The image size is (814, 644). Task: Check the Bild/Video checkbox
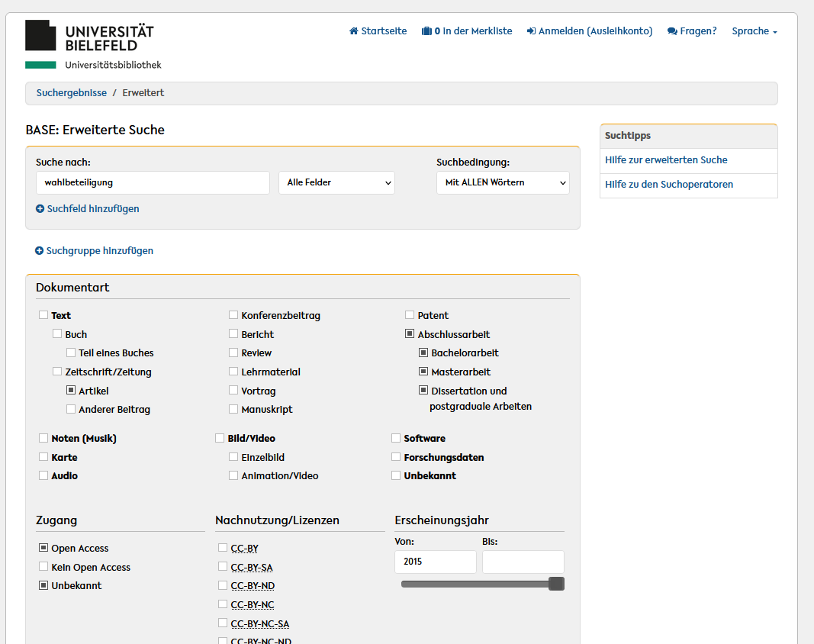[220, 438]
